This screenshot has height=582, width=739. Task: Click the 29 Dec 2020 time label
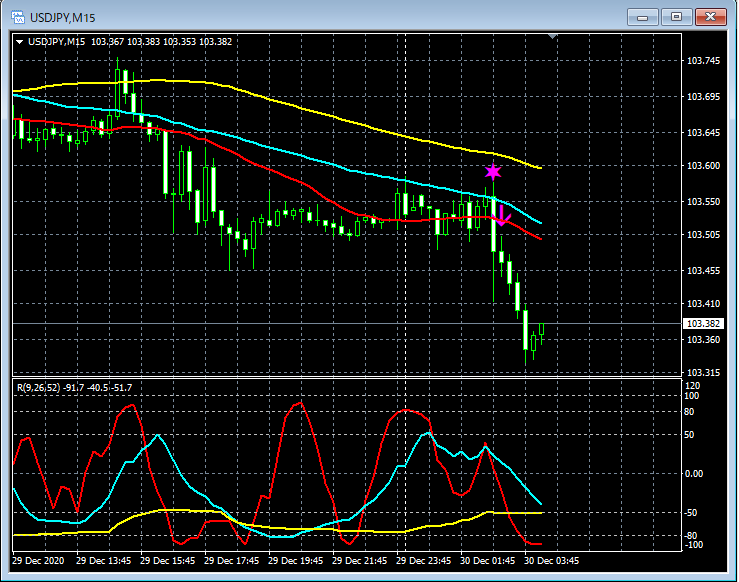(38, 561)
